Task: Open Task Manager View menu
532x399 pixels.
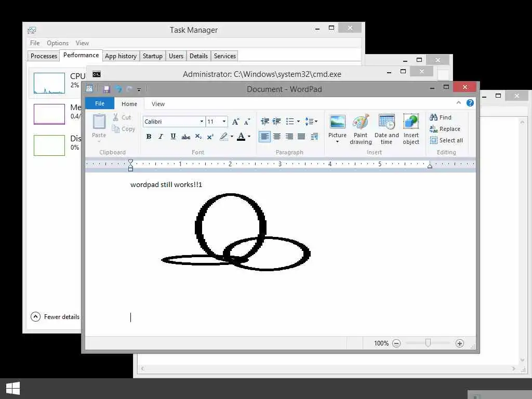Action: tap(82, 43)
